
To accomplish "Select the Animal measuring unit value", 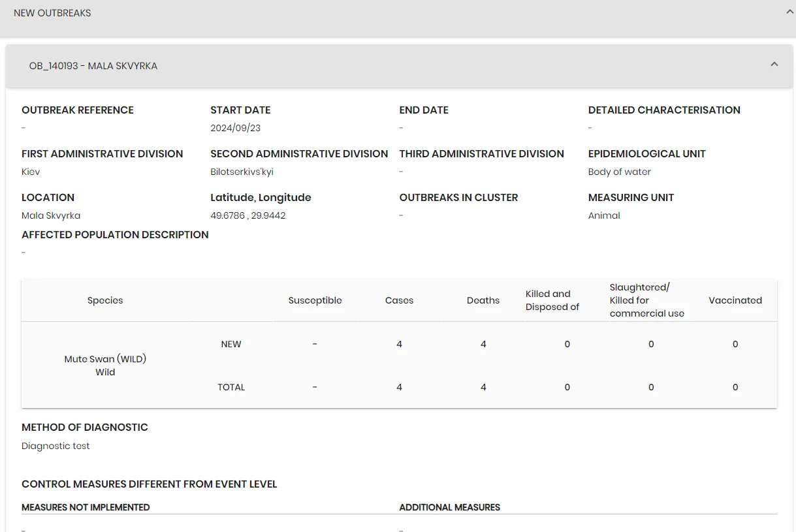I will coord(604,215).
